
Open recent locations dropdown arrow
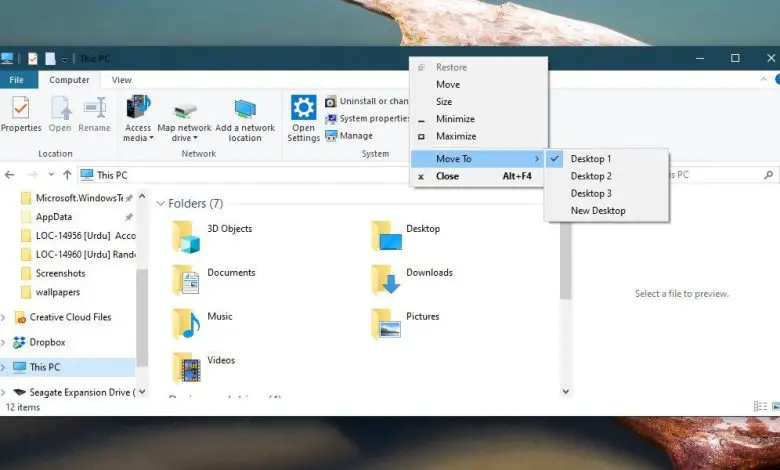tap(51, 175)
